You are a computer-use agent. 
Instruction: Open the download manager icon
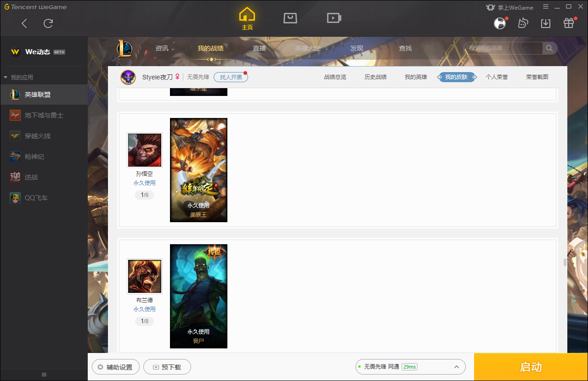(546, 23)
